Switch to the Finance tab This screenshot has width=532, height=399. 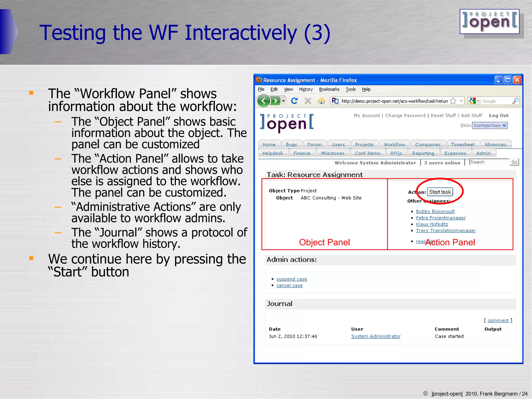pos(302,153)
